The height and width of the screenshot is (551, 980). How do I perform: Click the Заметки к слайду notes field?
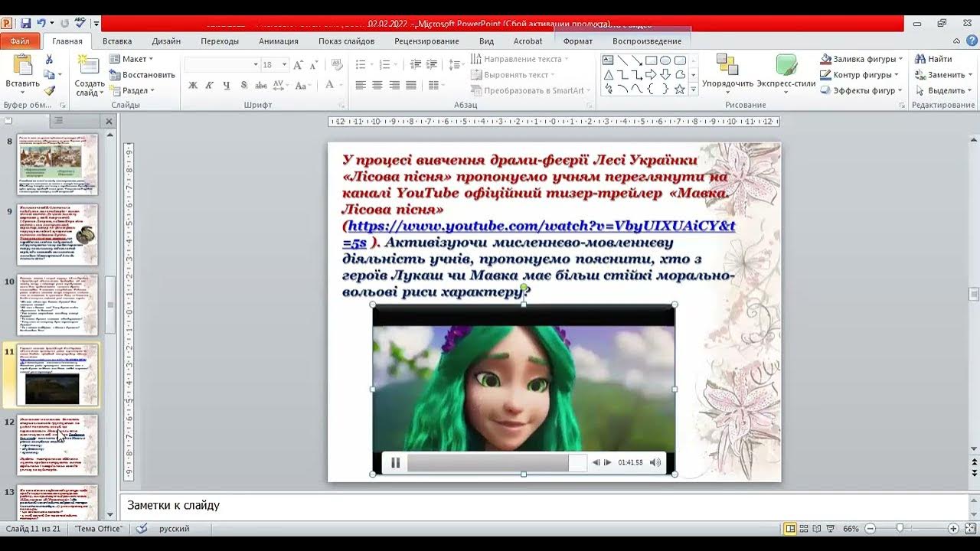coord(544,506)
